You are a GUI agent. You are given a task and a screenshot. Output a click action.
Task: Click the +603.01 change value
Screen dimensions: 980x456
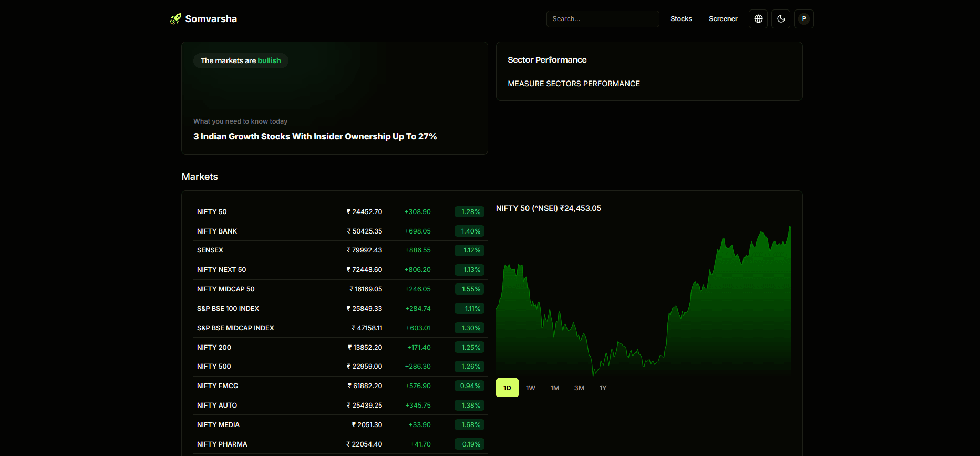[418, 328]
